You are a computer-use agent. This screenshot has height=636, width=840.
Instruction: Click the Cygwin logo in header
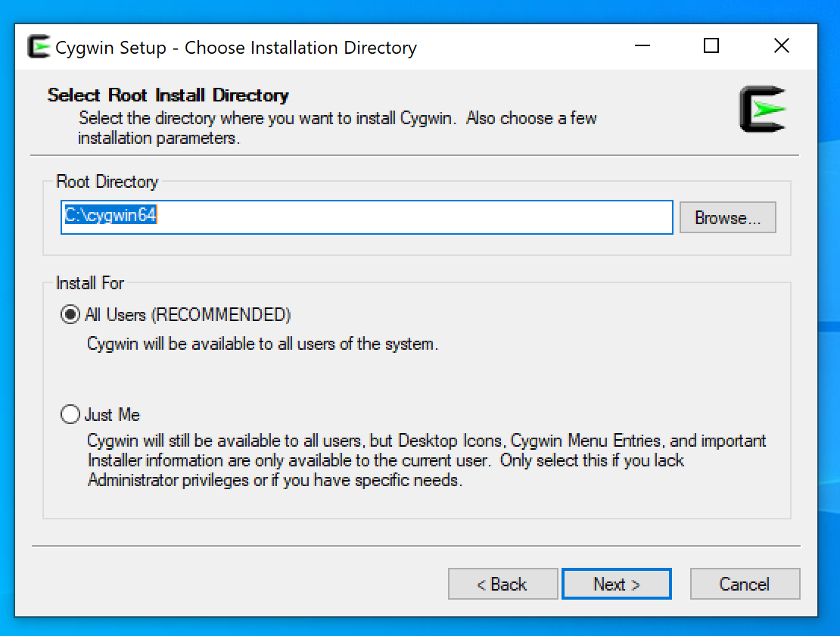point(763,109)
